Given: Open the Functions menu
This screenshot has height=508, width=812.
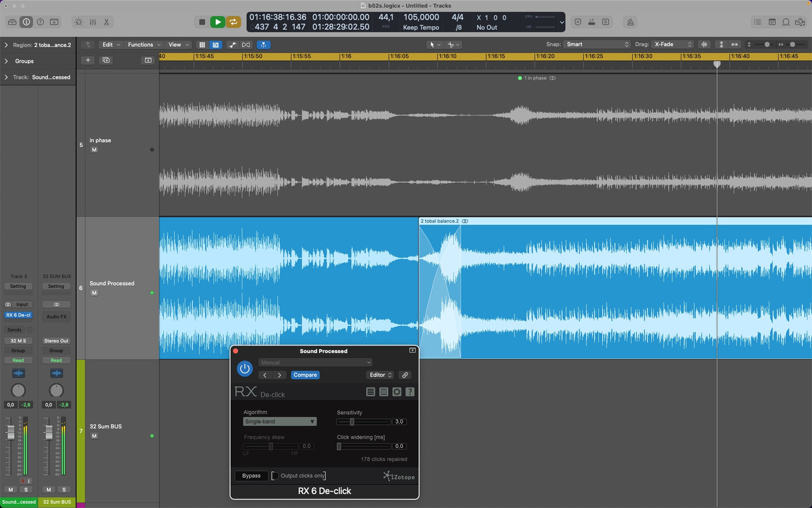Looking at the screenshot, I should pyautogui.click(x=143, y=44).
